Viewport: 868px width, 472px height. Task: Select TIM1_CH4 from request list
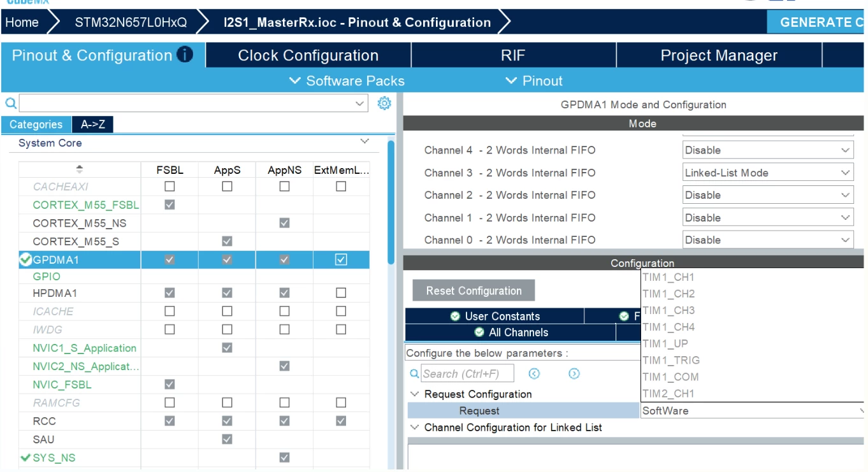pos(752,327)
